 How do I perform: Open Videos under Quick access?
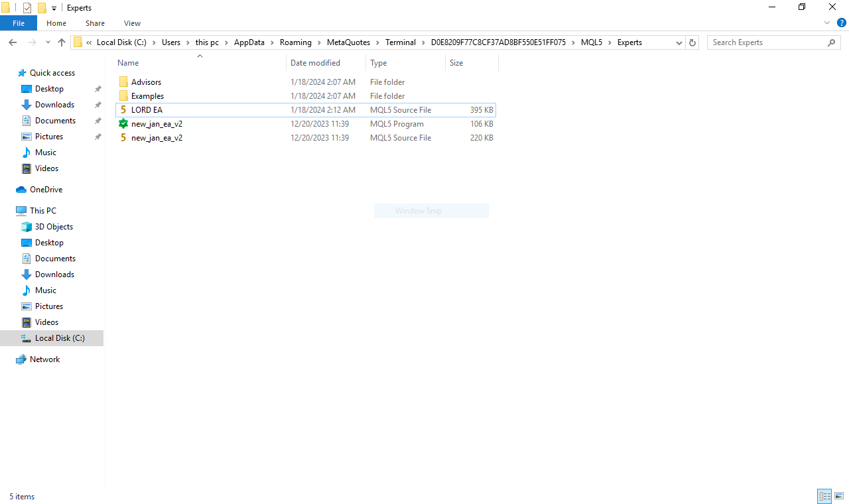pyautogui.click(x=46, y=168)
